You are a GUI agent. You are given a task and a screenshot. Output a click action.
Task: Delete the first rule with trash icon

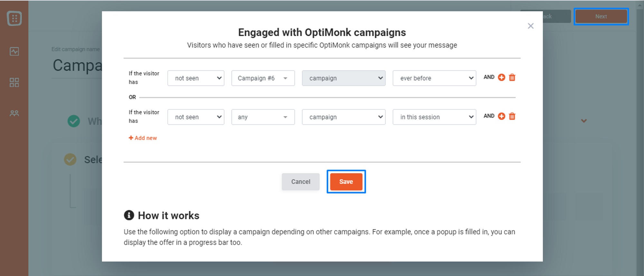click(x=512, y=77)
